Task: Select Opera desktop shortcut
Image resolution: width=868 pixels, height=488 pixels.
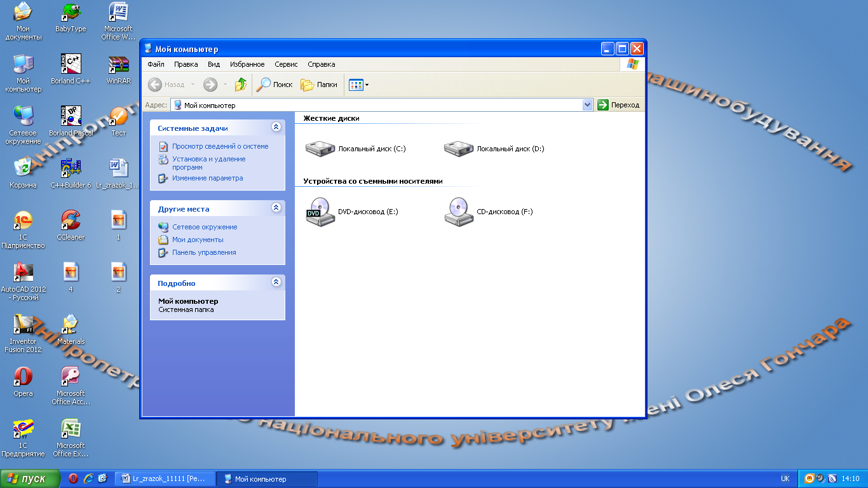Action: tap(24, 383)
